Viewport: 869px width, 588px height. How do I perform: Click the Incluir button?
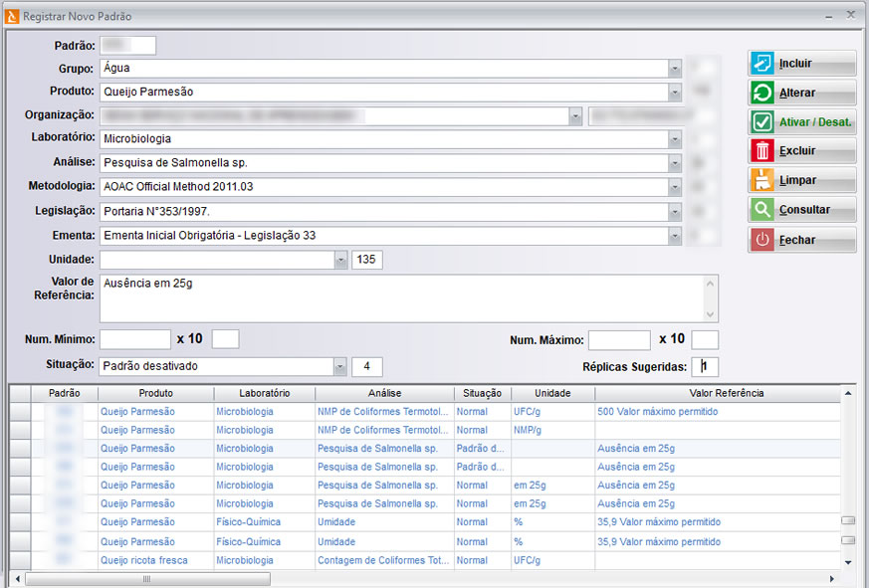[x=802, y=64]
